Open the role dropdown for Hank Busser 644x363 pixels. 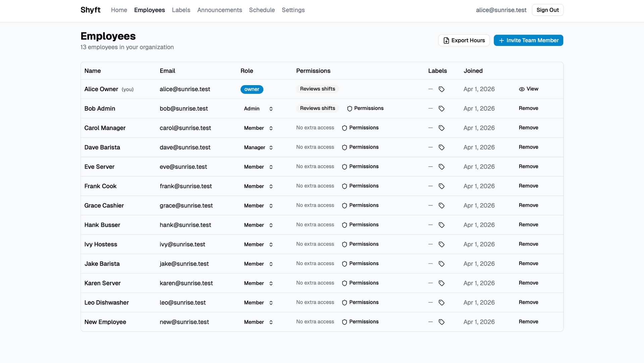[258, 225]
